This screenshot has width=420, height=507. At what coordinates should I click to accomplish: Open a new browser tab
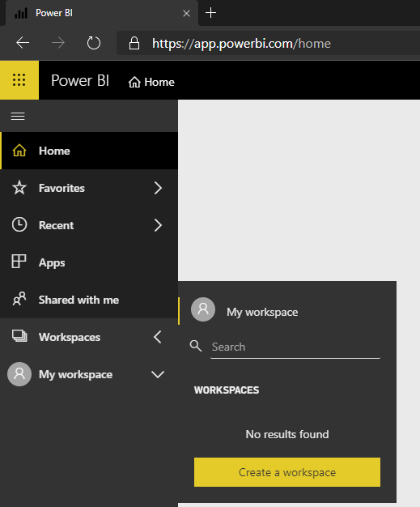coord(210,13)
